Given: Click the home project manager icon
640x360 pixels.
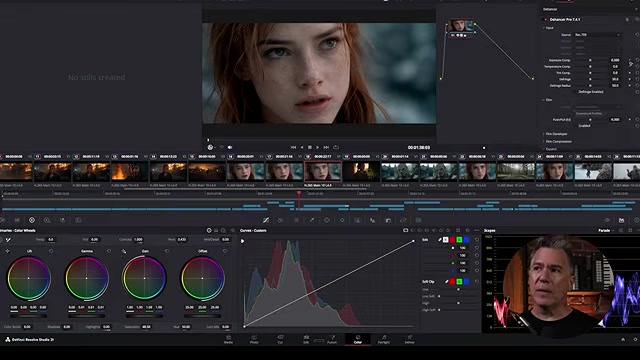Looking at the screenshot, I should click(x=623, y=340).
